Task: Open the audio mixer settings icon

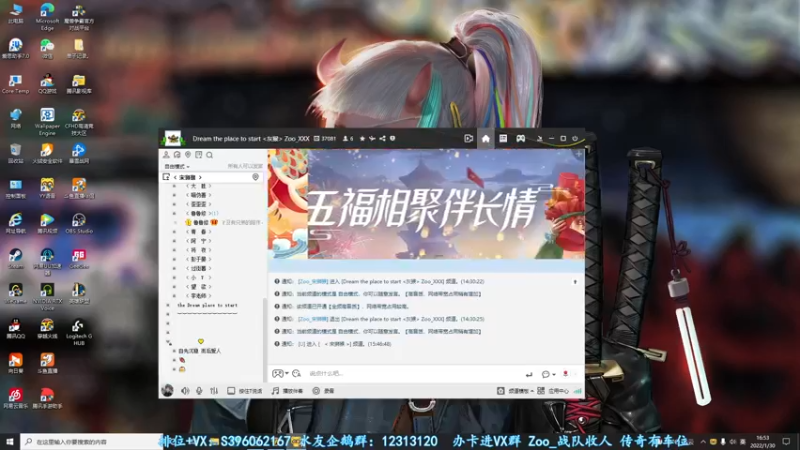Action: (x=214, y=391)
